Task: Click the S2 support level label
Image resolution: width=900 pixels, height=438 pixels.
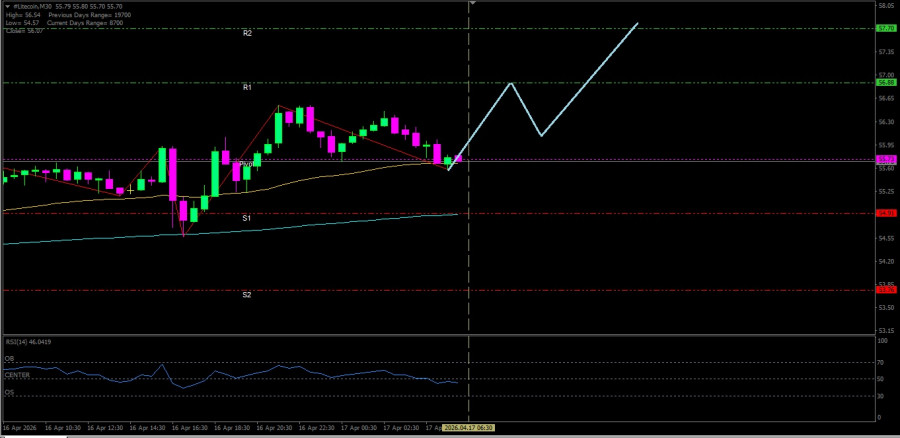Action: tap(246, 295)
